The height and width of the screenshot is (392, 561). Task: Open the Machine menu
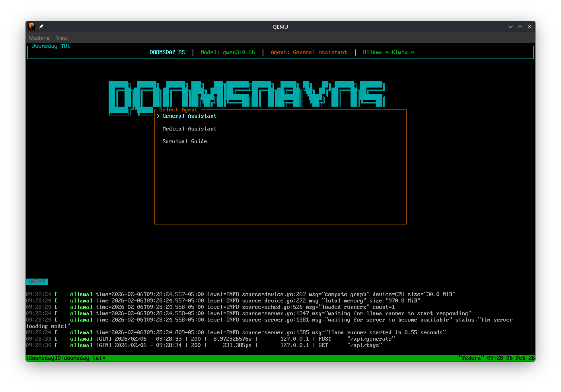[x=39, y=38]
